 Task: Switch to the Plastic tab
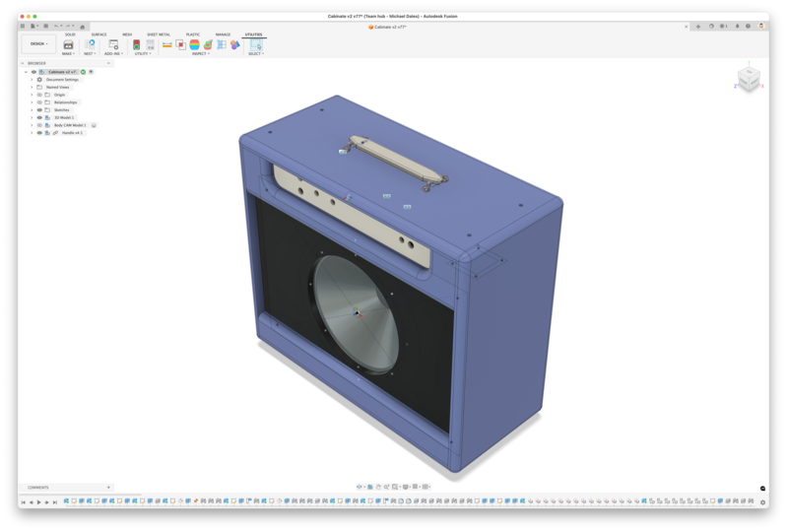coord(193,34)
